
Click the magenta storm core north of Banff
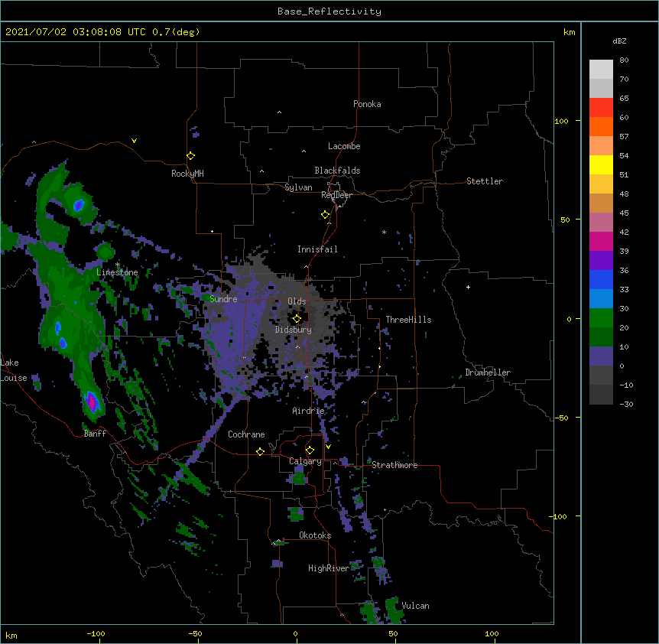click(x=91, y=402)
